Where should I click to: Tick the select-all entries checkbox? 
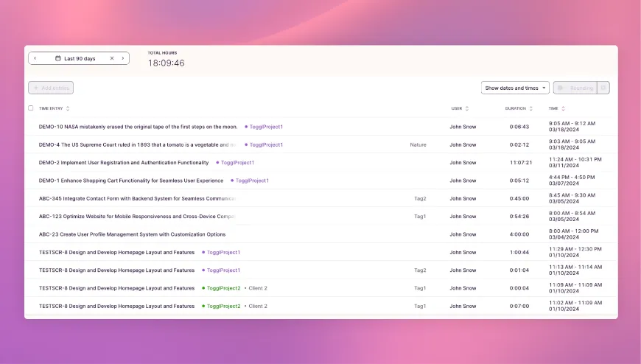point(31,108)
